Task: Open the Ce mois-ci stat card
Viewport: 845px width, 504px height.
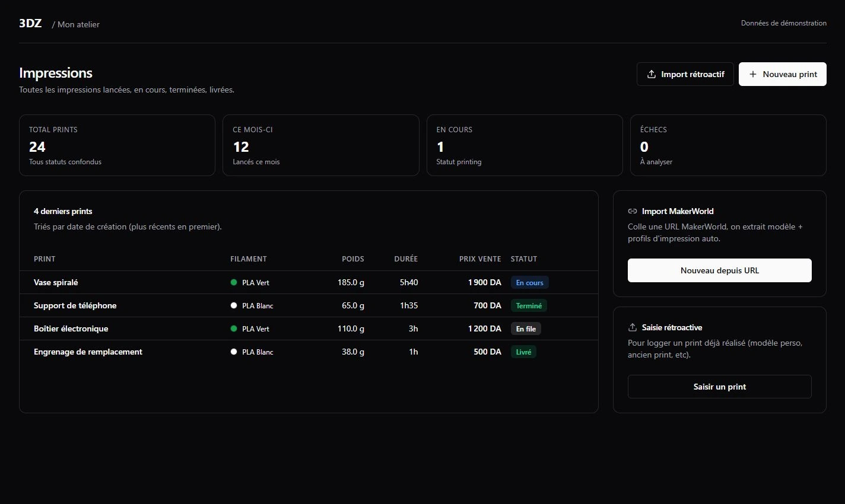Action: tap(321, 145)
